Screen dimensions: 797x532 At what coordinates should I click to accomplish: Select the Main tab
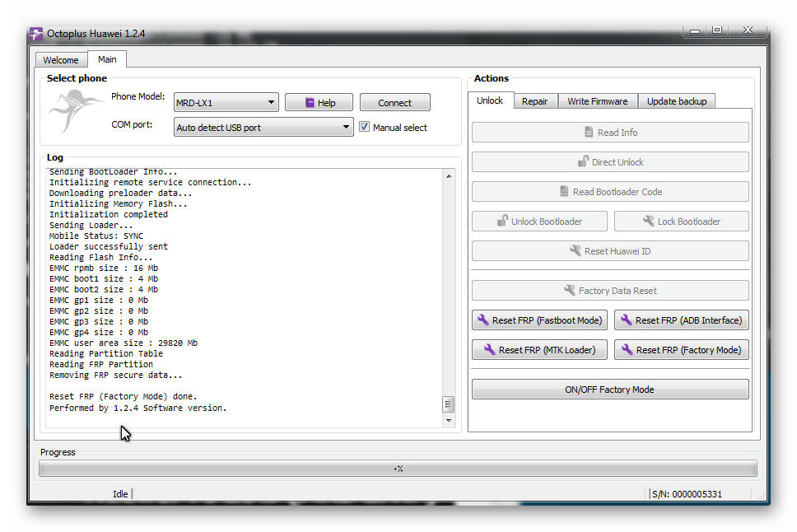(x=107, y=59)
